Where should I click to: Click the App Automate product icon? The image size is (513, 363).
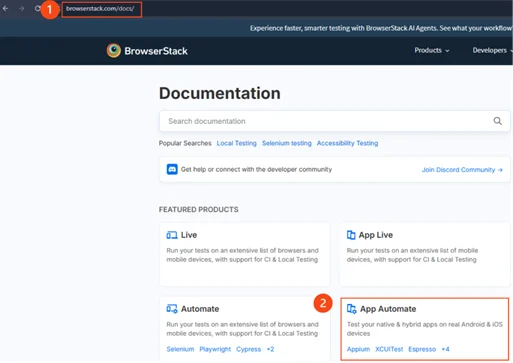pyautogui.click(x=352, y=309)
